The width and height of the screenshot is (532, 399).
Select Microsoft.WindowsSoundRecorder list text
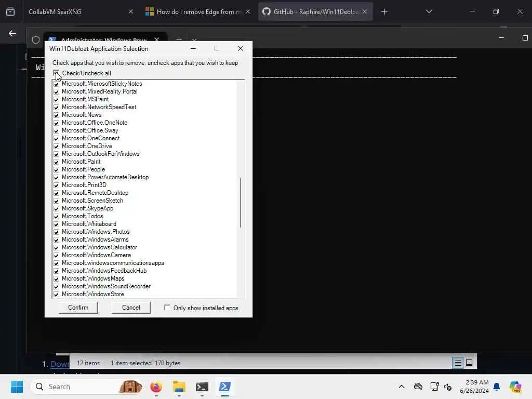coord(106,287)
